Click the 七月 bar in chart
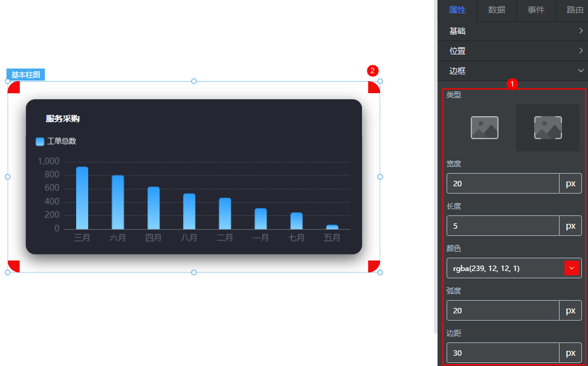588x366 pixels. (x=296, y=221)
